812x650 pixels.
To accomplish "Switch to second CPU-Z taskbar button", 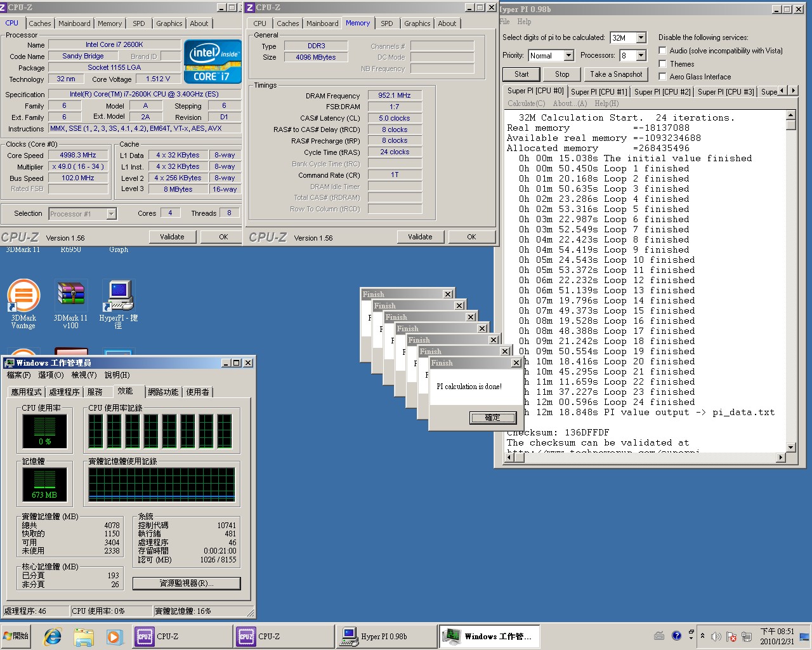I will pos(284,636).
